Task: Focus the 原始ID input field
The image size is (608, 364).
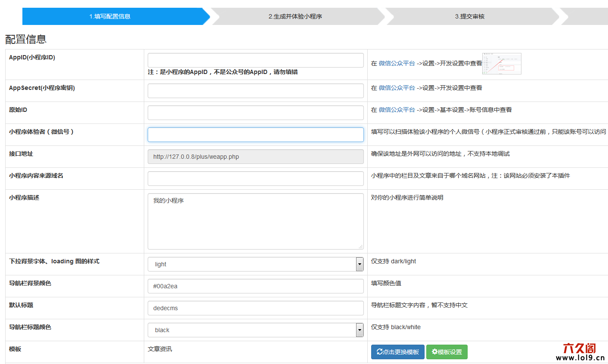Action: 256,113
